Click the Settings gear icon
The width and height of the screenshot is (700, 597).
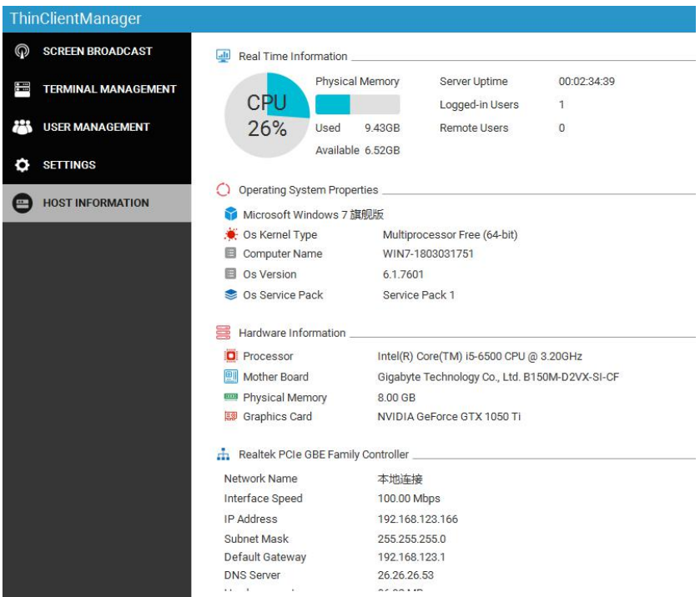[x=22, y=165]
